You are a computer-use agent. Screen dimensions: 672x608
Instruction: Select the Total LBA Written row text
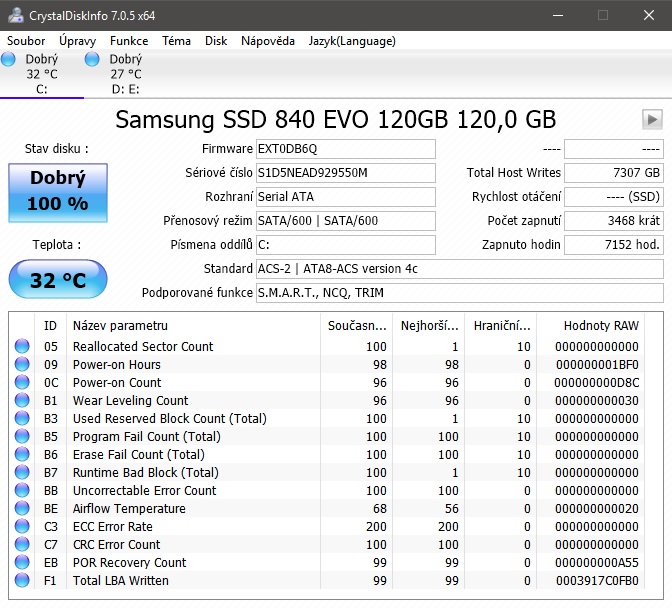pyautogui.click(x=120, y=580)
